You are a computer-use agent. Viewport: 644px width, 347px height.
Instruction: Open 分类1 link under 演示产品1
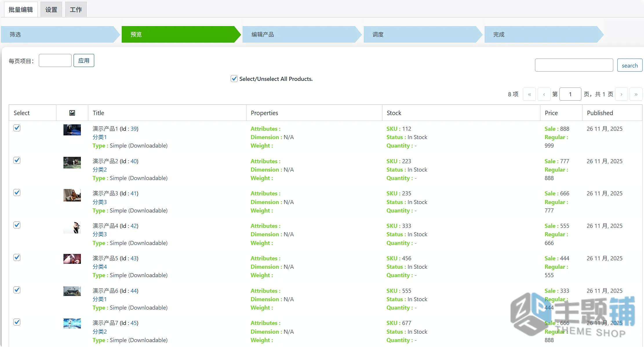coord(100,137)
